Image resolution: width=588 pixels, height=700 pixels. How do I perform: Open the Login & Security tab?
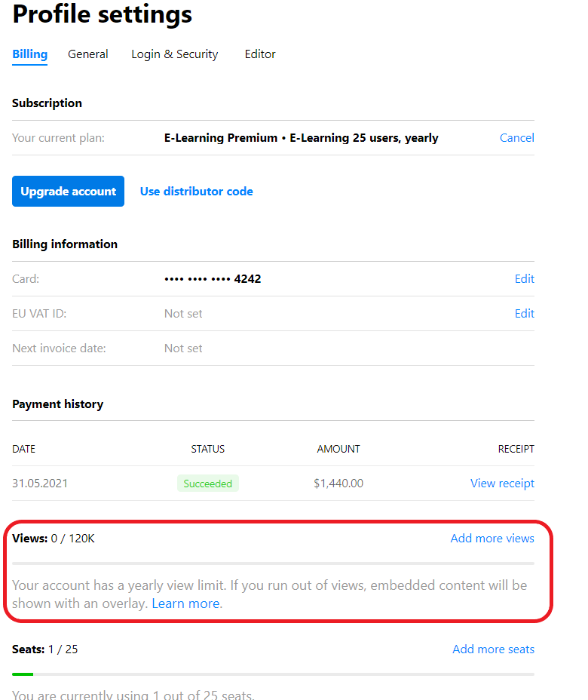click(x=174, y=54)
